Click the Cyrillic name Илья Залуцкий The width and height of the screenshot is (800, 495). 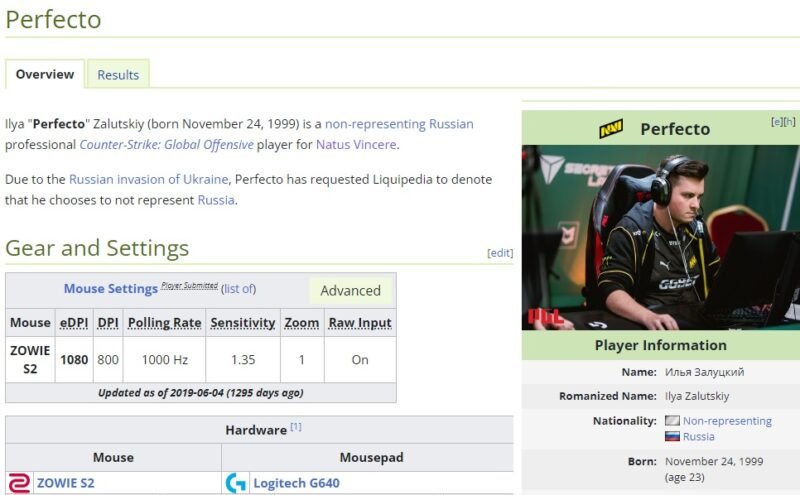pyautogui.click(x=705, y=372)
